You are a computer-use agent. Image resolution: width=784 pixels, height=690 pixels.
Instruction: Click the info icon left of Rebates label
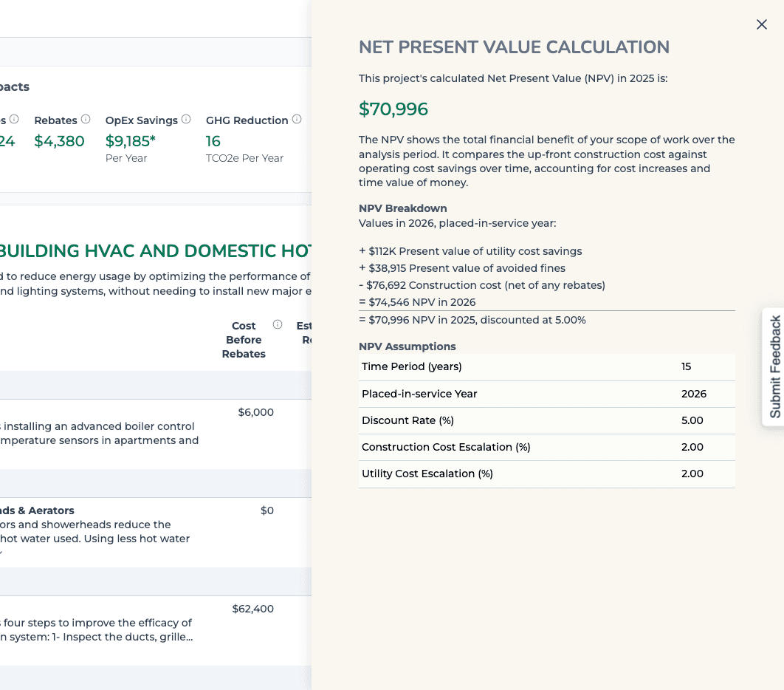tap(14, 119)
